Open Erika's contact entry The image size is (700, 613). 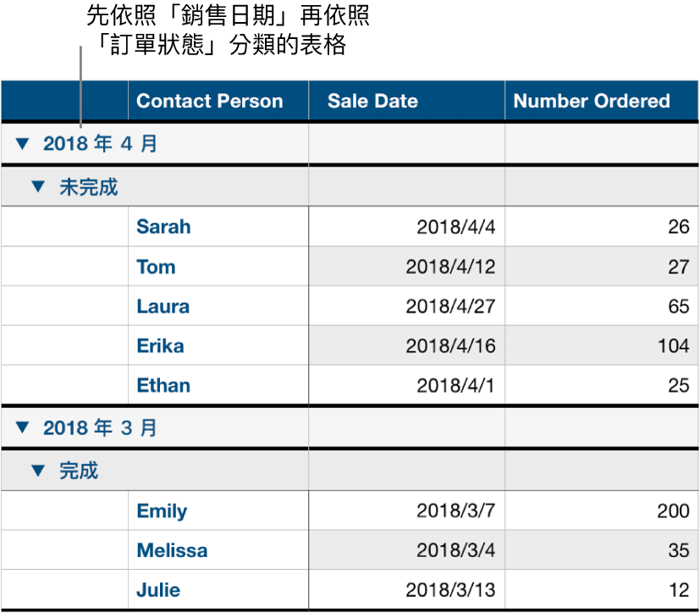tap(160, 346)
